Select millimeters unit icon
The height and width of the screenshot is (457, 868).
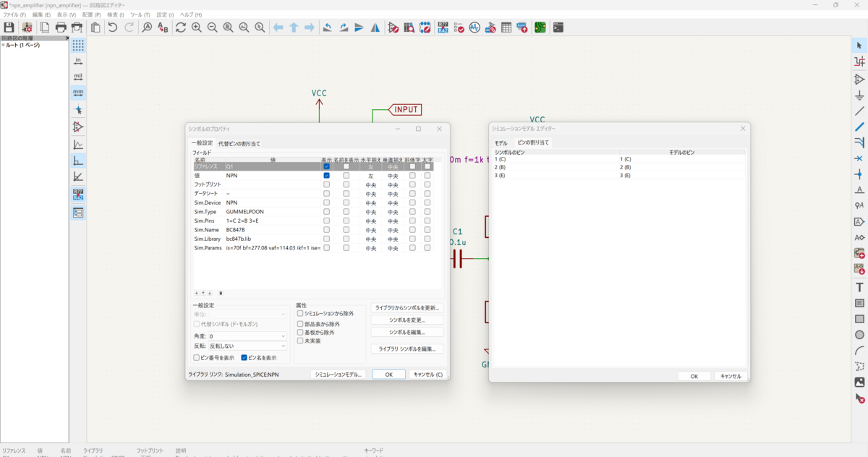pyautogui.click(x=78, y=93)
